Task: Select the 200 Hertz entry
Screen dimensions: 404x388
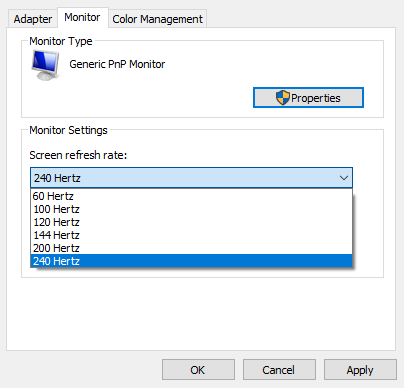Action: click(191, 248)
